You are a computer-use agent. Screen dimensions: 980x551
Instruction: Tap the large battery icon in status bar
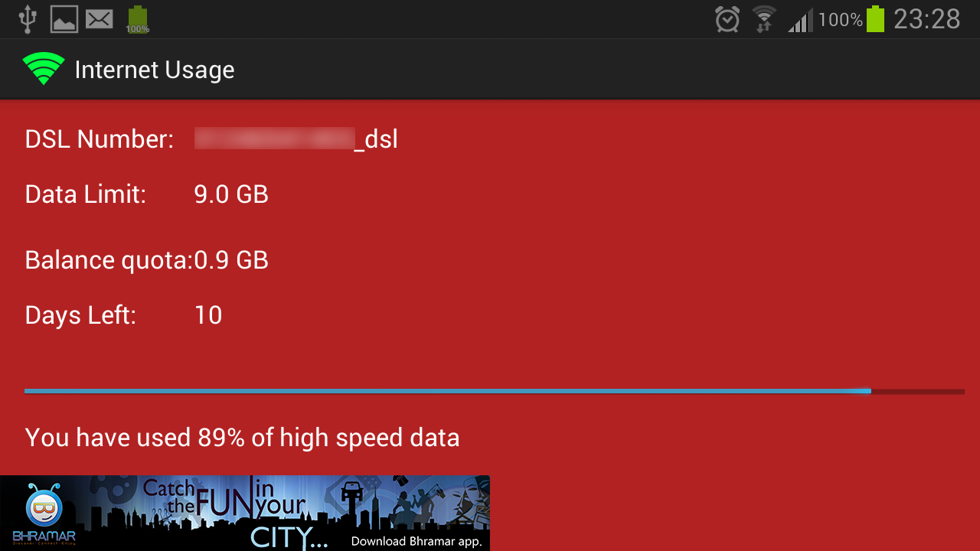(875, 19)
